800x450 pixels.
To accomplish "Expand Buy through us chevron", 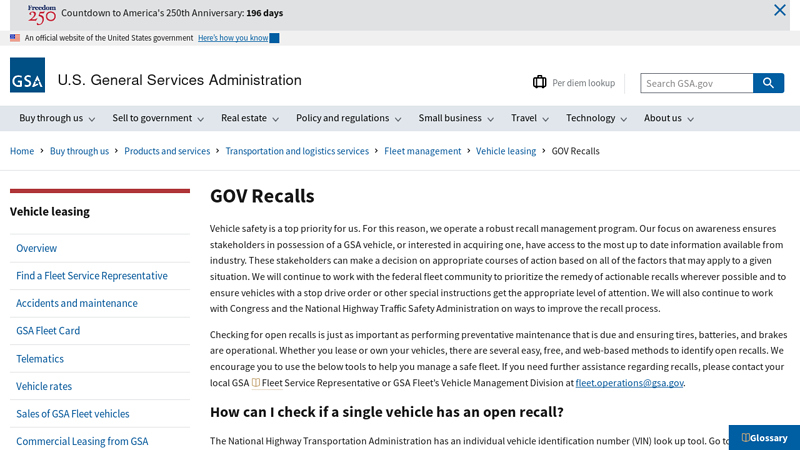I will [x=92, y=119].
